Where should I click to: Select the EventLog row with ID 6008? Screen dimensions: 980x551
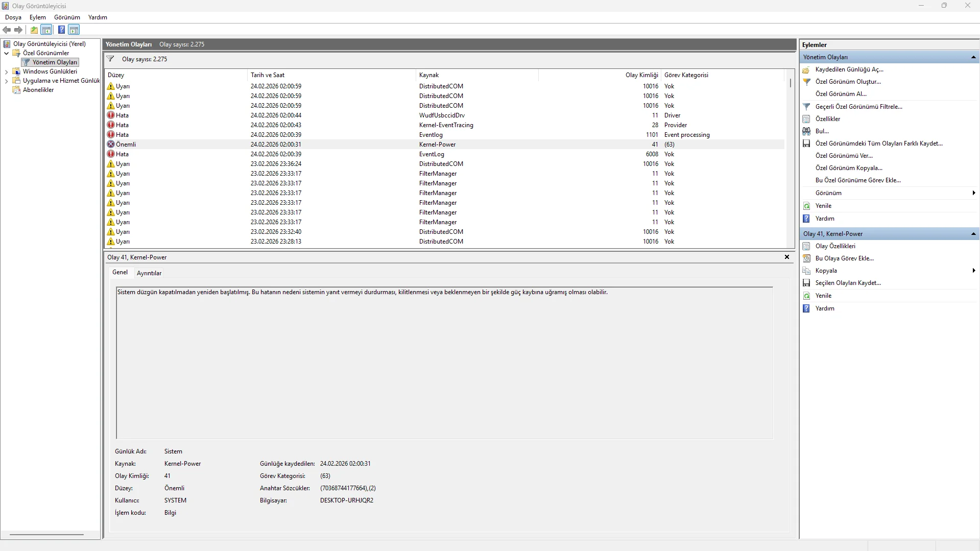444,154
